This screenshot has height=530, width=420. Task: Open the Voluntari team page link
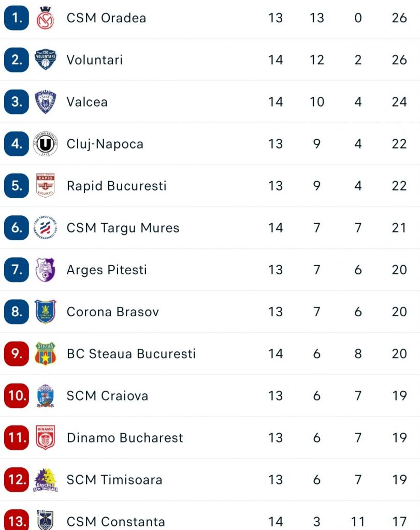tap(95, 60)
